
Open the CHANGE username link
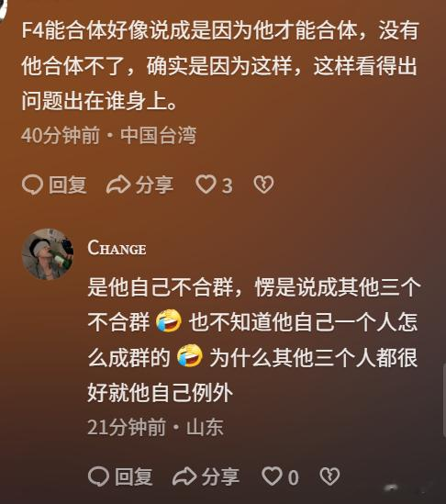(117, 248)
